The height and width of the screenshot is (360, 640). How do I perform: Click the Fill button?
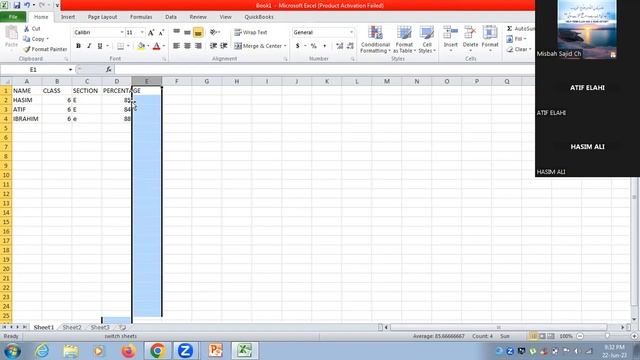point(516,39)
